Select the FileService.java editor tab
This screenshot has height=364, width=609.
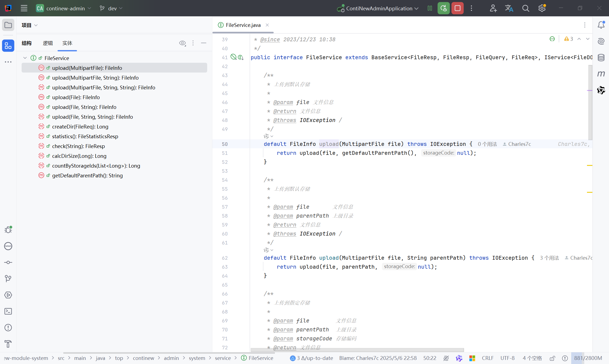[x=243, y=25]
